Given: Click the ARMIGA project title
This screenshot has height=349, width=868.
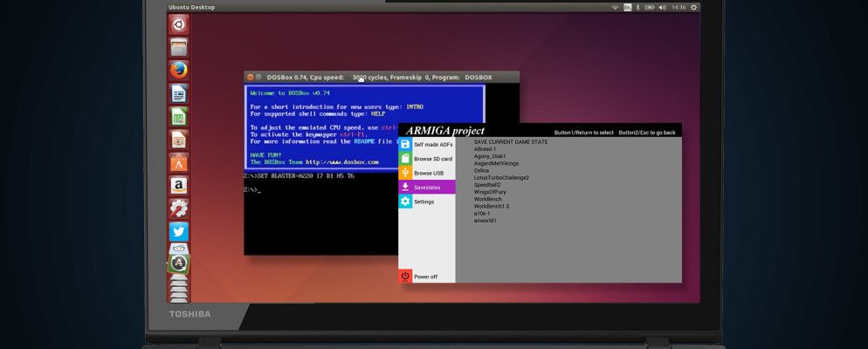Looking at the screenshot, I should click(x=445, y=131).
